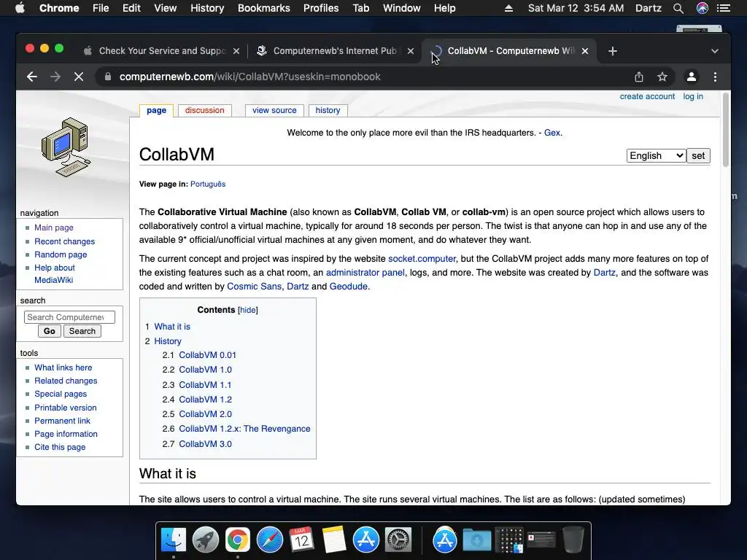
Task: Open Special pages link
Action: 61,394
